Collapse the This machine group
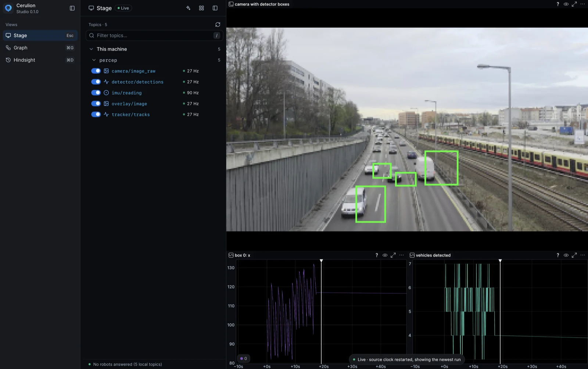 click(91, 49)
